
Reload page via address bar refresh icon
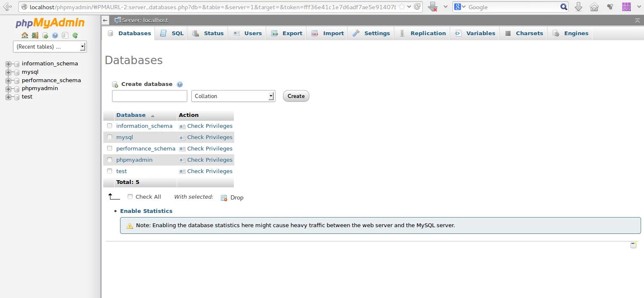(x=417, y=7)
